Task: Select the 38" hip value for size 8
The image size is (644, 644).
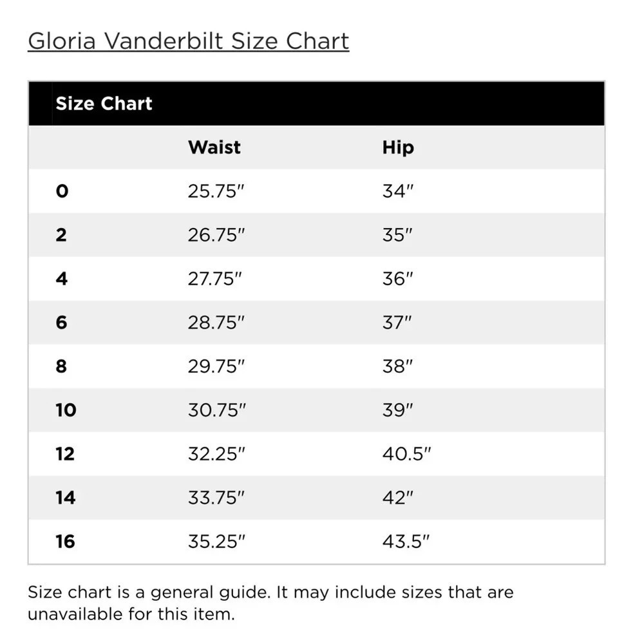Action: click(397, 366)
